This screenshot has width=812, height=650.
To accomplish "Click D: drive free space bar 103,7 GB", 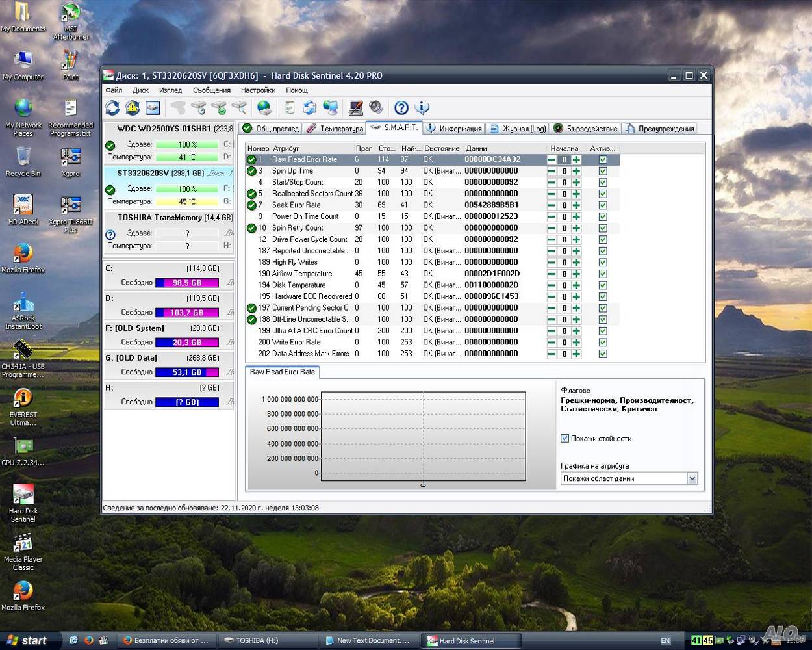I will point(187,313).
